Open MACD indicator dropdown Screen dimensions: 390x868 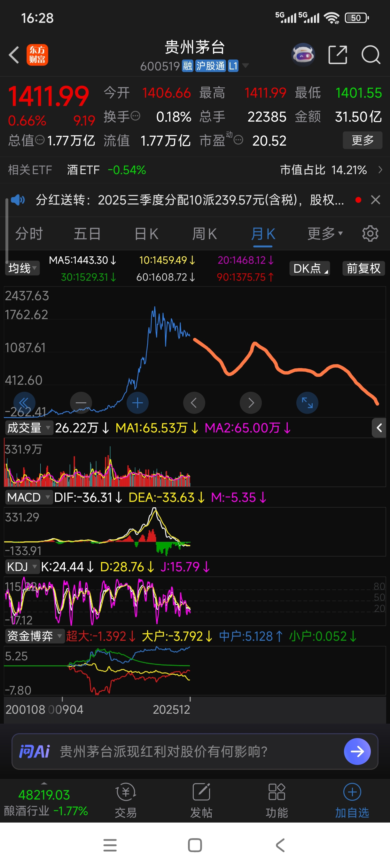point(29,497)
